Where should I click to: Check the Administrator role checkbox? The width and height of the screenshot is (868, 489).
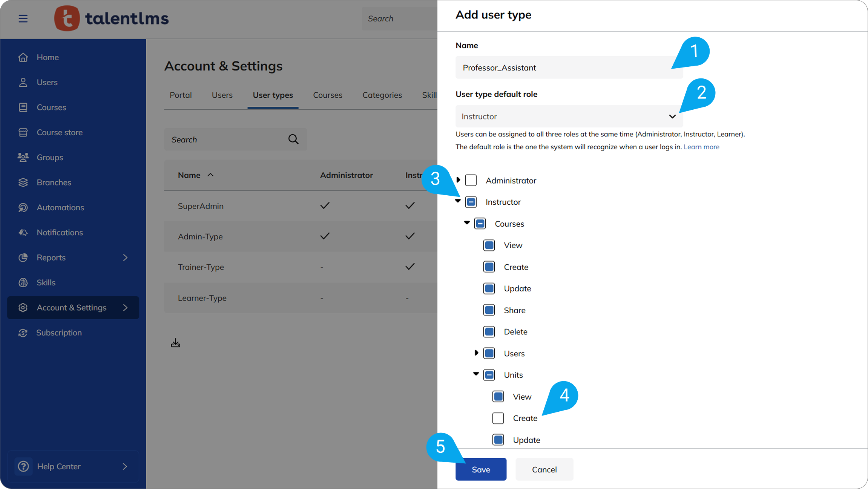click(471, 180)
